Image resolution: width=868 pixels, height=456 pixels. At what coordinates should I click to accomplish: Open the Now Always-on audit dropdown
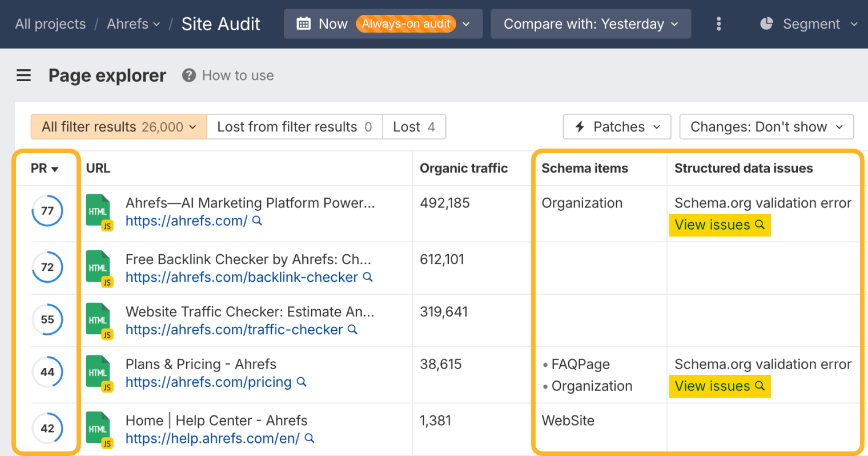point(383,24)
